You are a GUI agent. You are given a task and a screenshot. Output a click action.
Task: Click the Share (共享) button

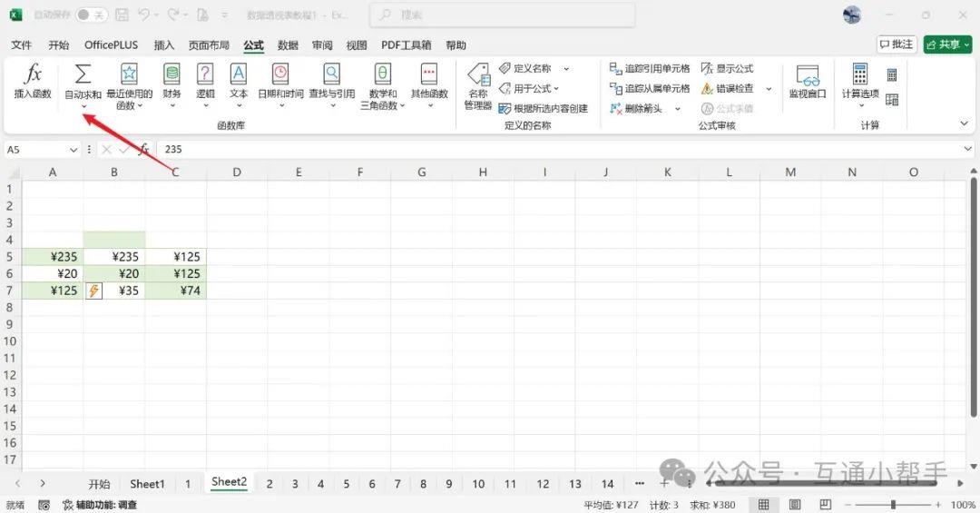946,44
